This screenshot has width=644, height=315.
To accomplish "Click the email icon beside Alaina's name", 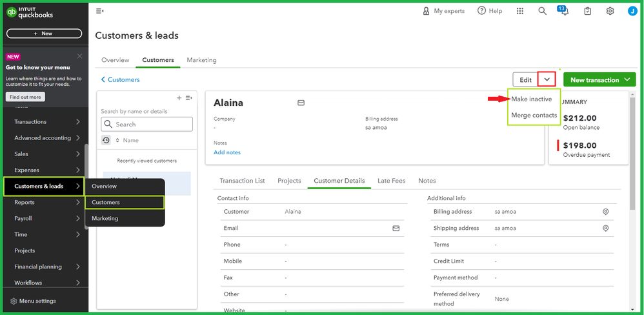I will 301,103.
